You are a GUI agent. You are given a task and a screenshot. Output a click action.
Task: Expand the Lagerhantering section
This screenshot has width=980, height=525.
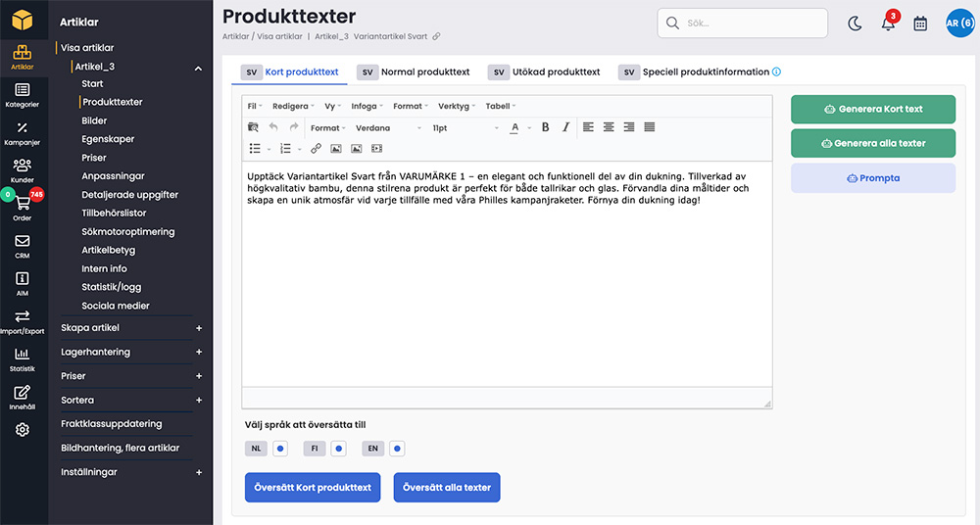199,352
